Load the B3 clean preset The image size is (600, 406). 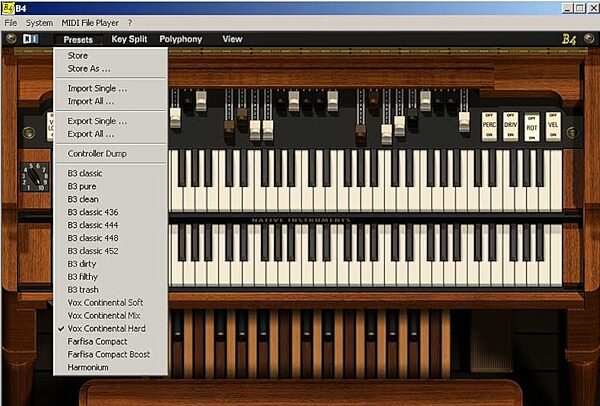click(x=111, y=199)
